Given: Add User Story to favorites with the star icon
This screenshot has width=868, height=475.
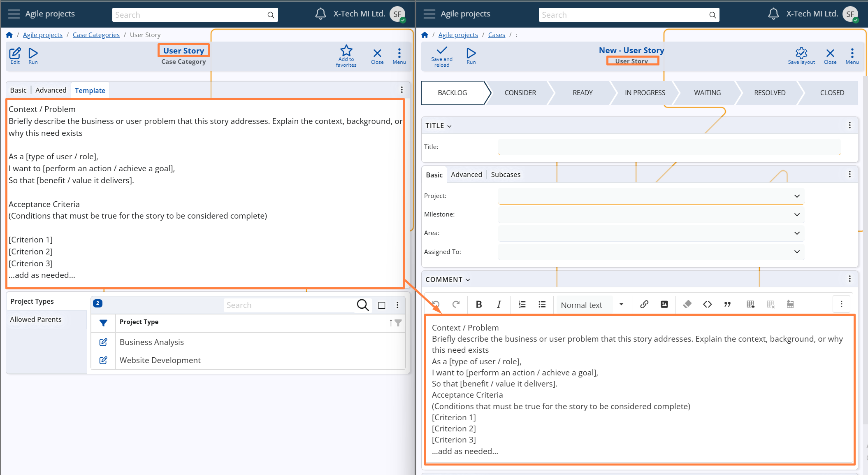Looking at the screenshot, I should click(346, 51).
